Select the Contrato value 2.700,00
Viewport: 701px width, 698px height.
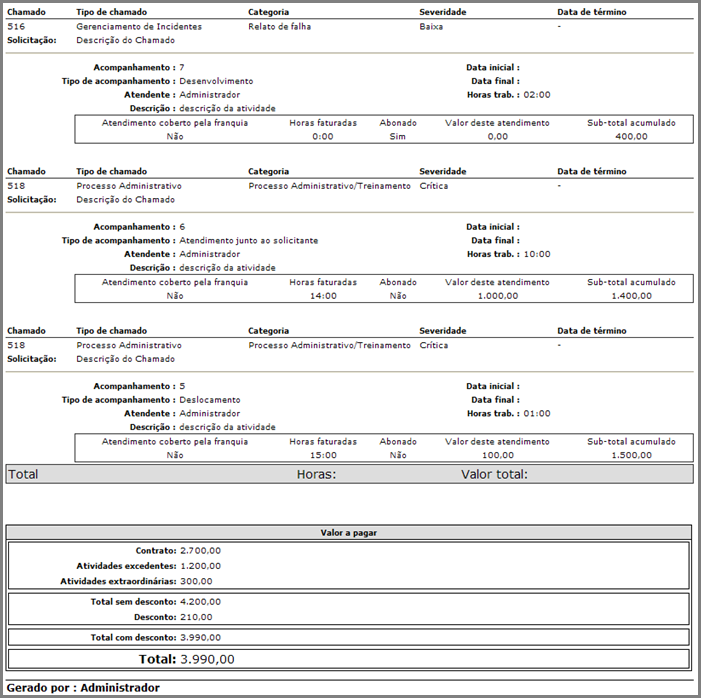pos(200,550)
